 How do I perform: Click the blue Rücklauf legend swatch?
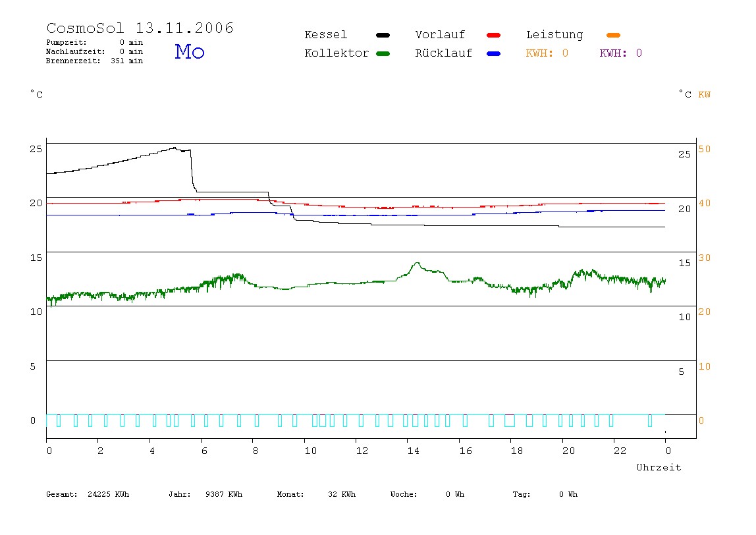tap(494, 53)
